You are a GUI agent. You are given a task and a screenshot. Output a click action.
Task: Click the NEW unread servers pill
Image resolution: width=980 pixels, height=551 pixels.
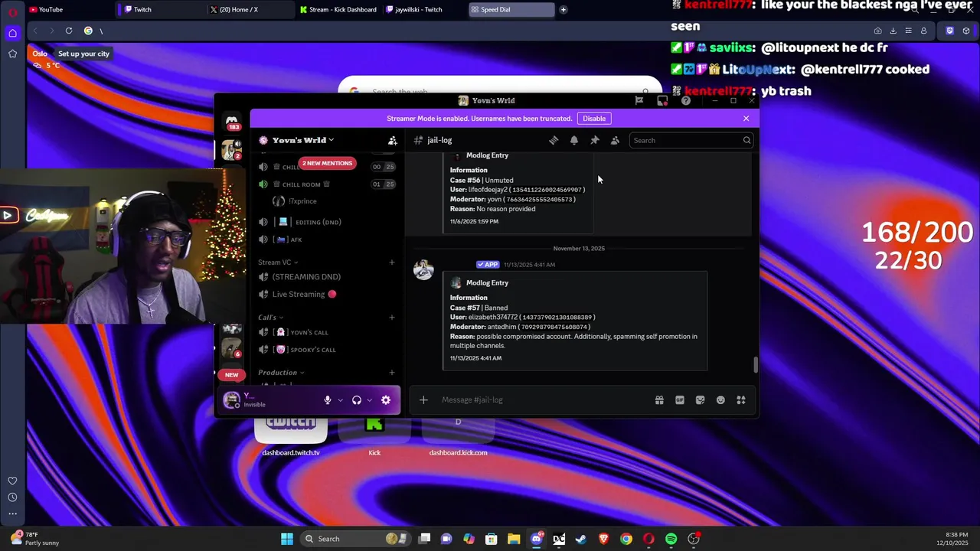231,375
